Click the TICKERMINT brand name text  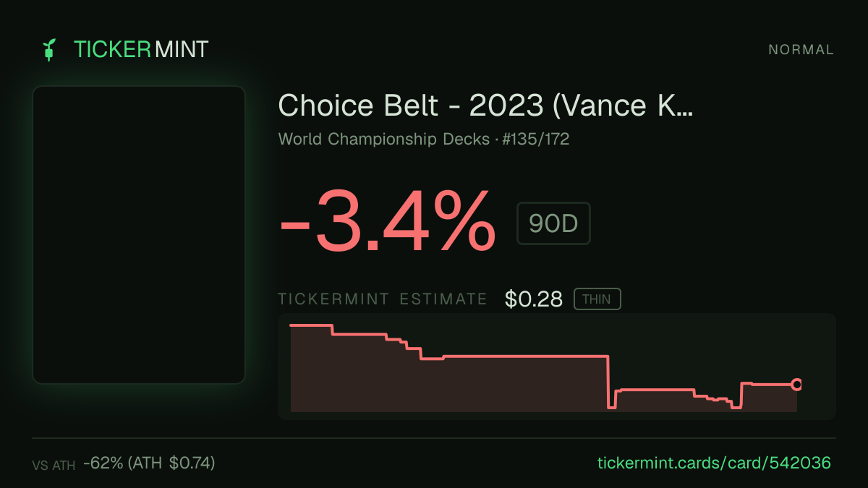(x=141, y=50)
